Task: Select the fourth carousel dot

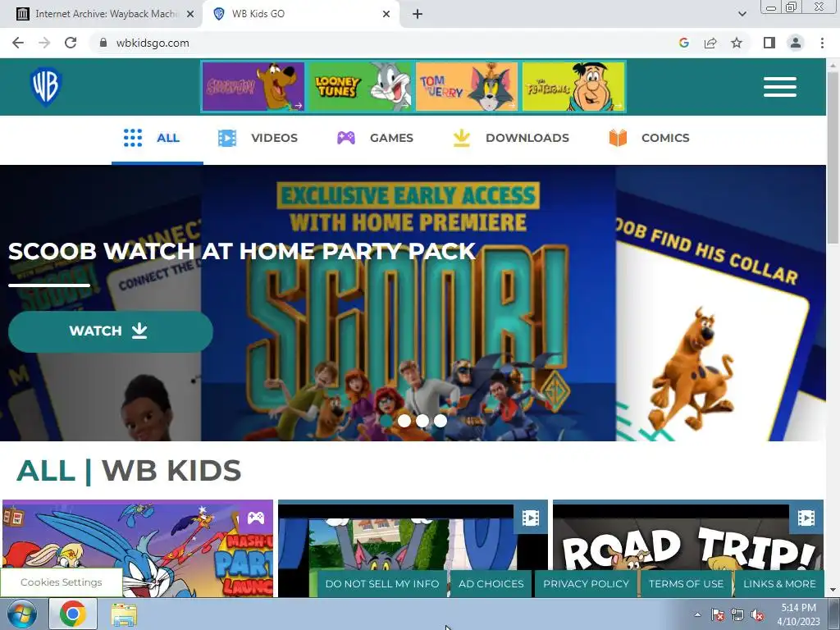Action: [x=441, y=421]
